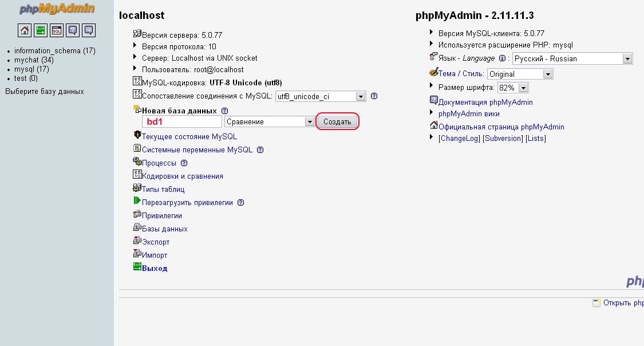The height and width of the screenshot is (346, 644).
Task: Click help icon next to Системные переменные MySQL
Action: click(x=260, y=150)
